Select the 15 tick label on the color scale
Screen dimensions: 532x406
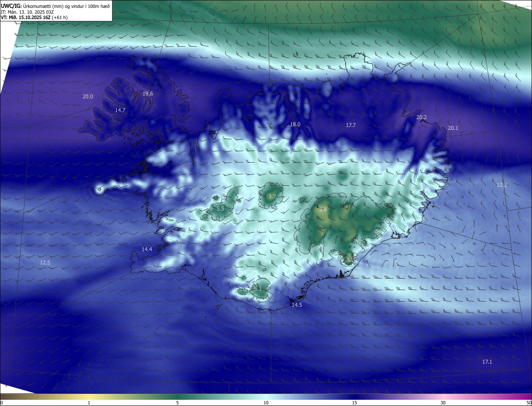pos(355,403)
